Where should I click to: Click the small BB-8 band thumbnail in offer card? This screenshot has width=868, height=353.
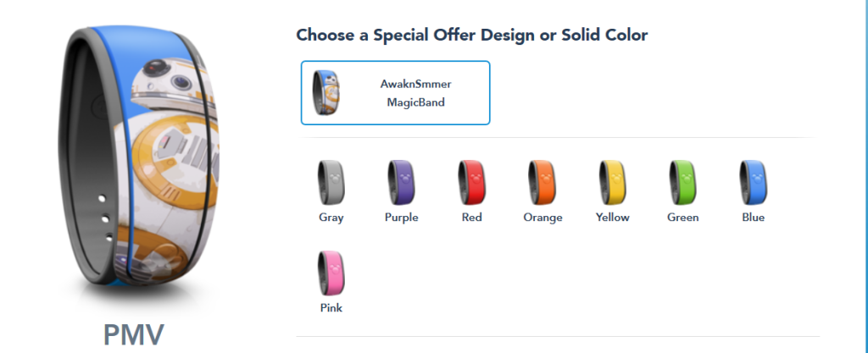[326, 93]
